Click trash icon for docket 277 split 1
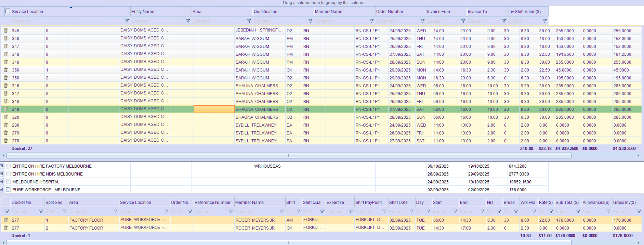Screen dimensions: 644x245 [x=6, y=220]
